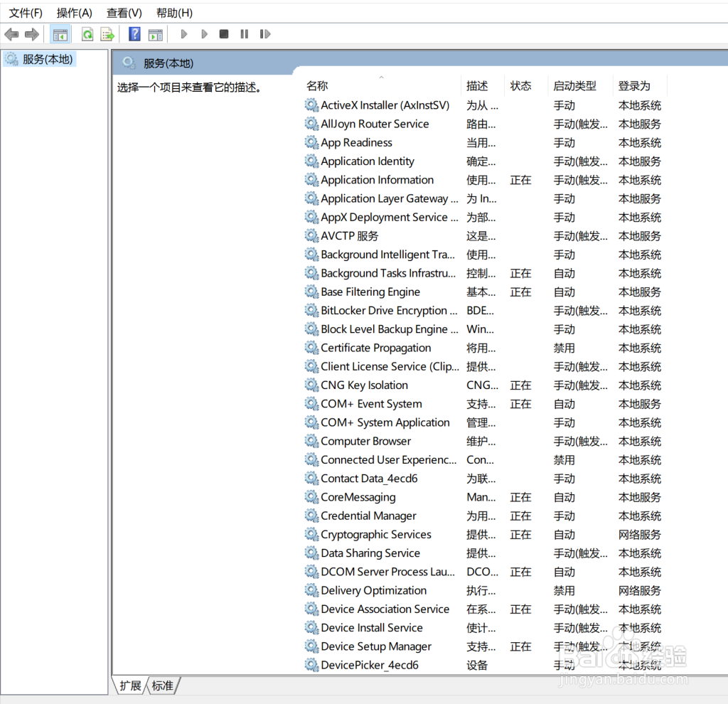This screenshot has width=728, height=704.
Task: Open the Help question-mark icon
Action: click(x=134, y=34)
